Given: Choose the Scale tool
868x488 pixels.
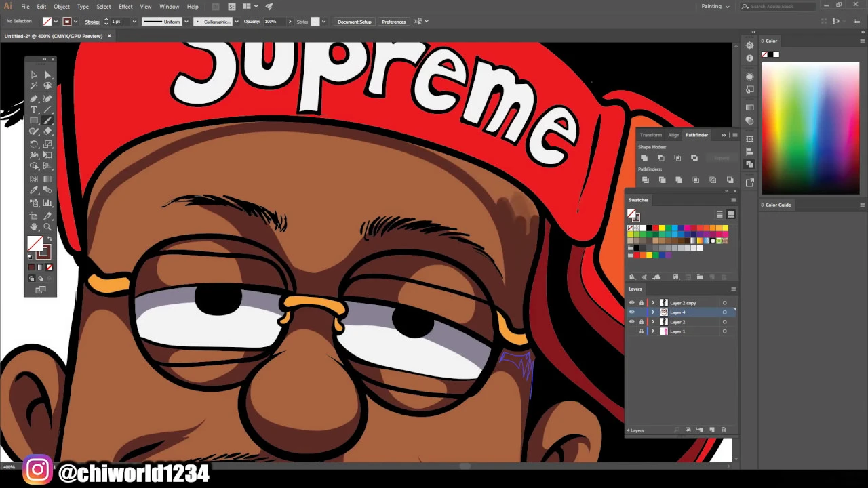Looking at the screenshot, I should tap(47, 144).
